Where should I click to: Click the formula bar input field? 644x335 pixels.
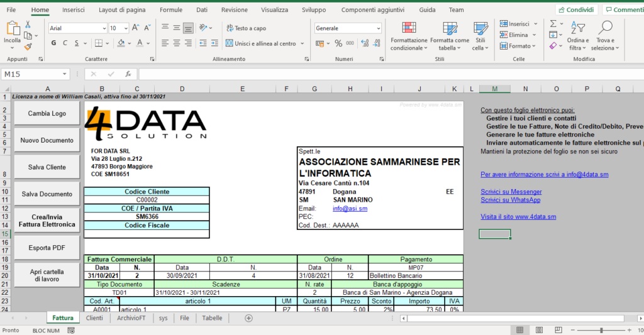[x=391, y=74]
